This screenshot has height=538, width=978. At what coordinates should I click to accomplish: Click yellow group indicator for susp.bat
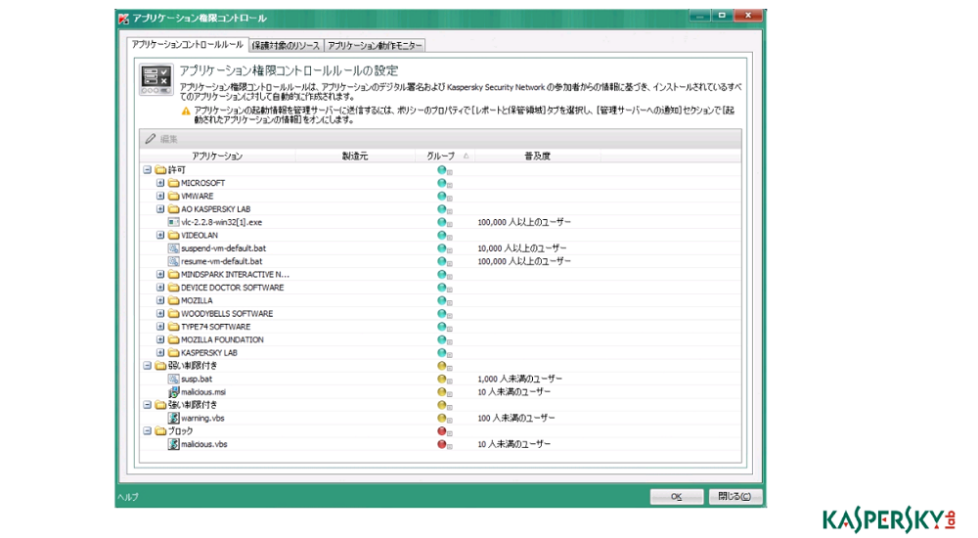pyautogui.click(x=442, y=379)
